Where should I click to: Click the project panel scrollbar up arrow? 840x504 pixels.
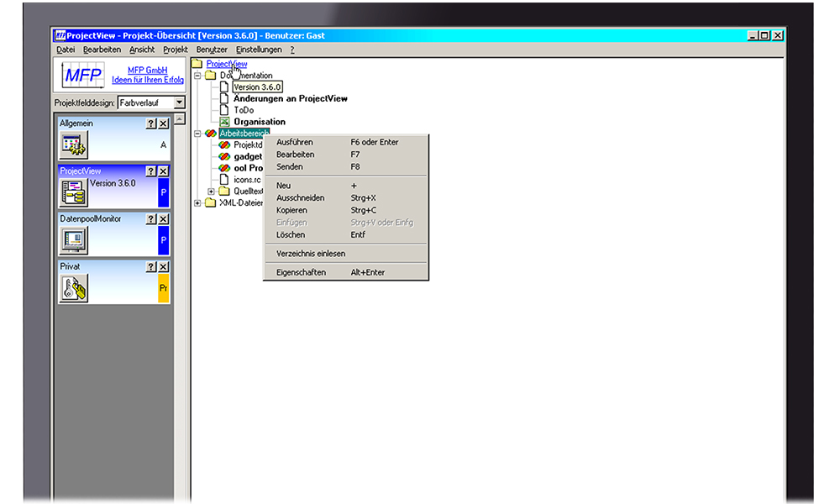click(180, 118)
